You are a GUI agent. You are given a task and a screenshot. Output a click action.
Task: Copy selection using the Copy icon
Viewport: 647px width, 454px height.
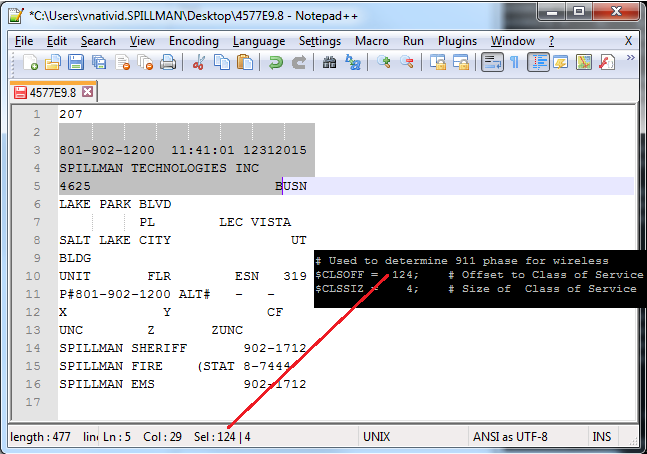pos(222,63)
